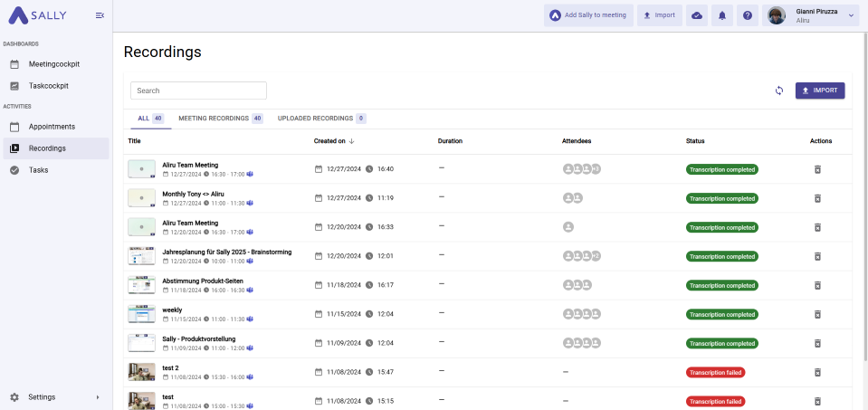Delete the Jahresplanung für Sally 2025 recording
This screenshot has height=410, width=868.
[817, 256]
